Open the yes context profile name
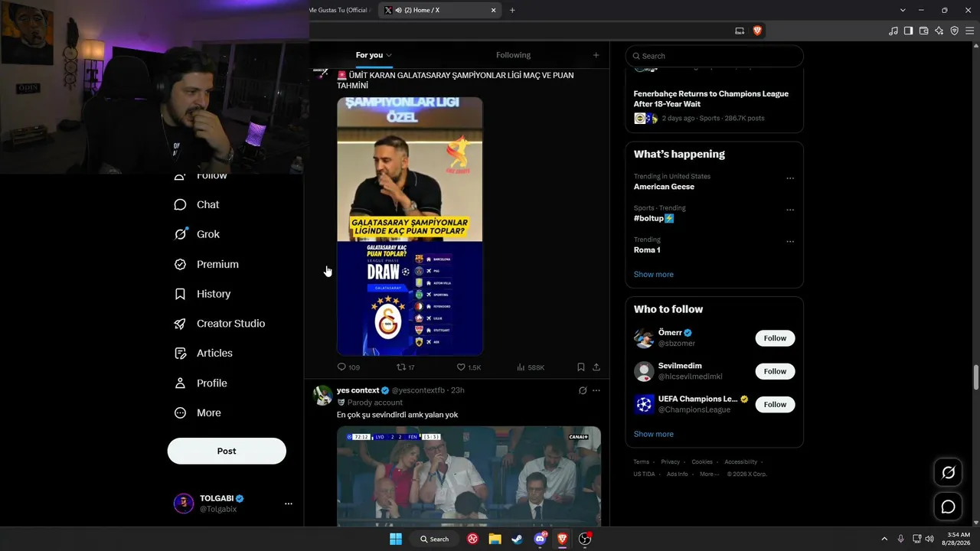980x551 pixels. coord(358,390)
